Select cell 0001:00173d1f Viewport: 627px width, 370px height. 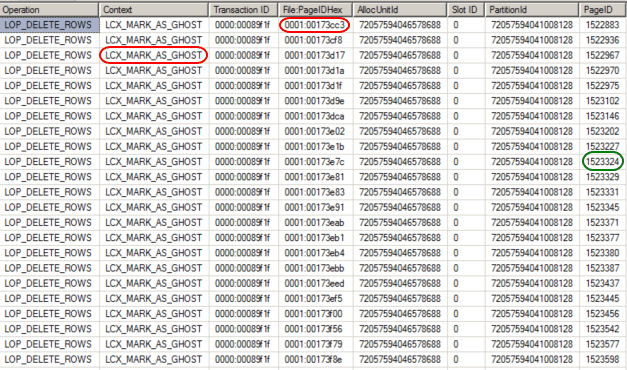click(x=315, y=86)
